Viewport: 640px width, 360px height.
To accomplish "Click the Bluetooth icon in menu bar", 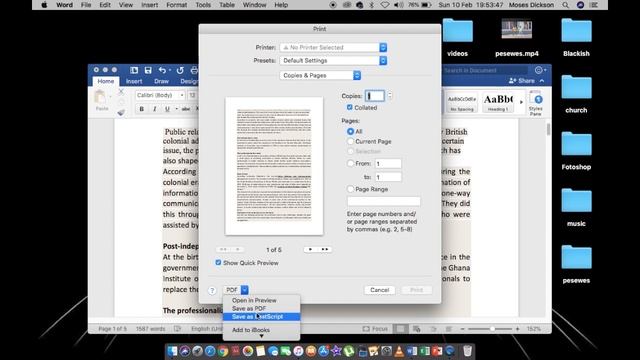I will point(371,5).
